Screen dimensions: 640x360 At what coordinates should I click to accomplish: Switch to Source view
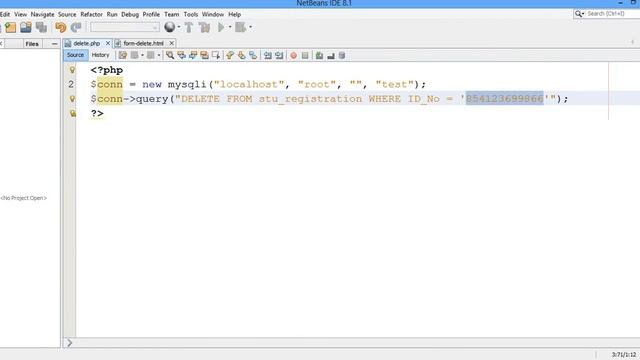pos(76,55)
